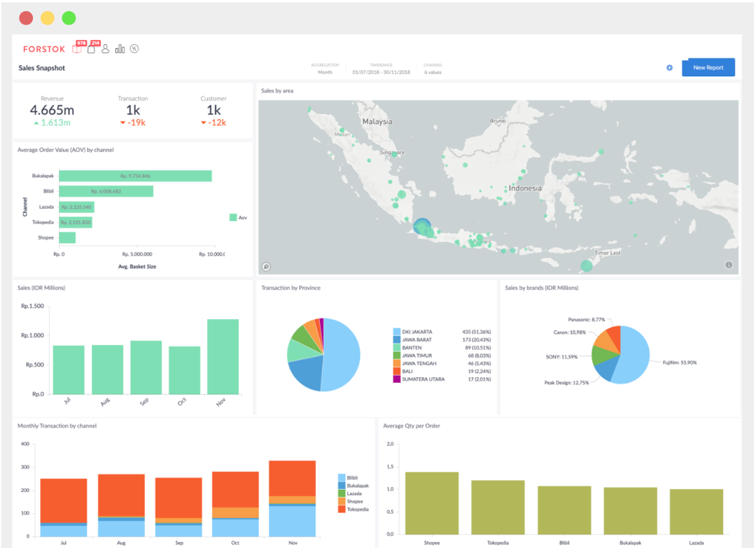Click the FORSTOK logo
Image resolution: width=756 pixels, height=548 pixels.
[x=44, y=49]
